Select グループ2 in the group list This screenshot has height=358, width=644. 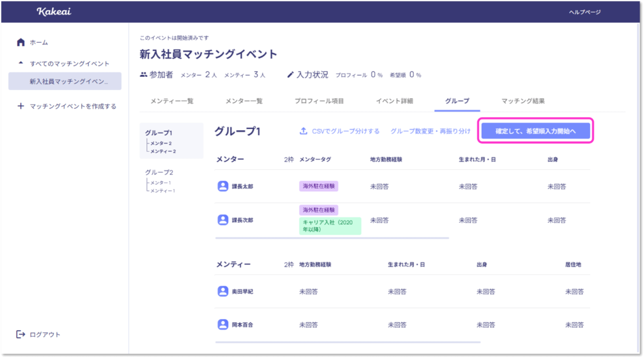tap(159, 172)
